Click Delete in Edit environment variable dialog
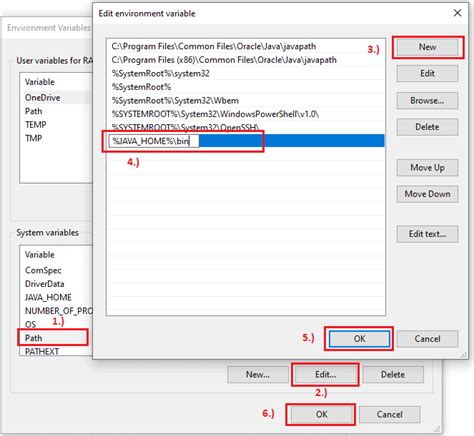474x436 pixels. point(427,127)
